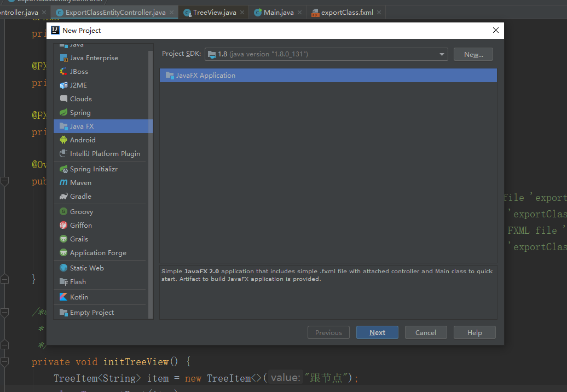Open Help for New Project
Screen dimensions: 567x392
(475, 332)
